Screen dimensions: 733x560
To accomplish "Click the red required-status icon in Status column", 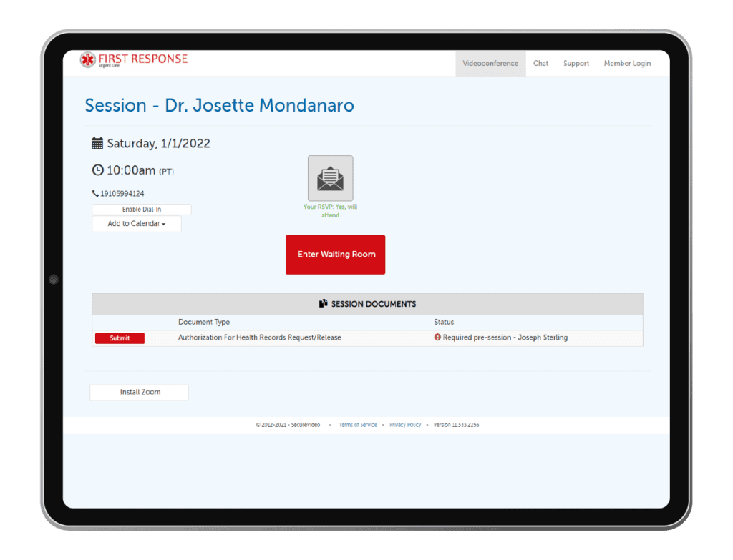I will click(x=437, y=337).
